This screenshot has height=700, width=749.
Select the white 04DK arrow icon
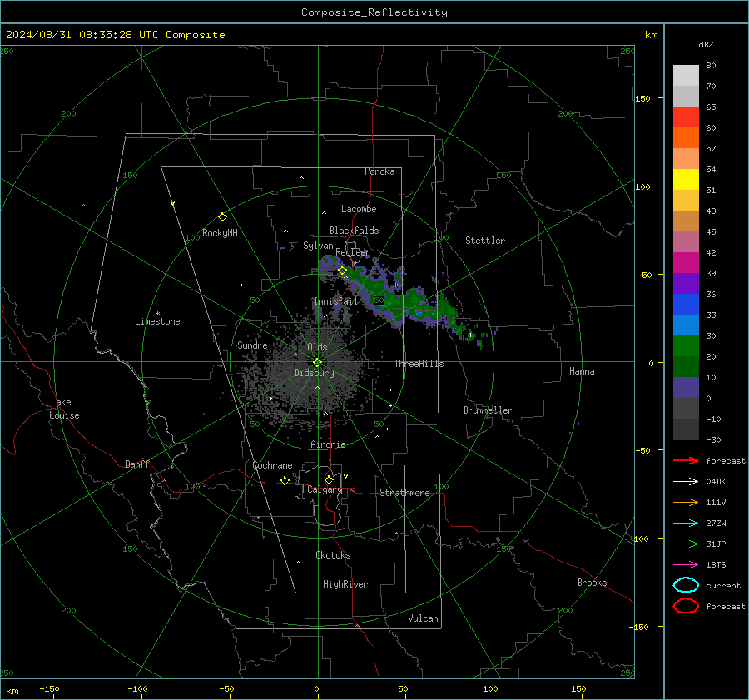click(x=686, y=482)
